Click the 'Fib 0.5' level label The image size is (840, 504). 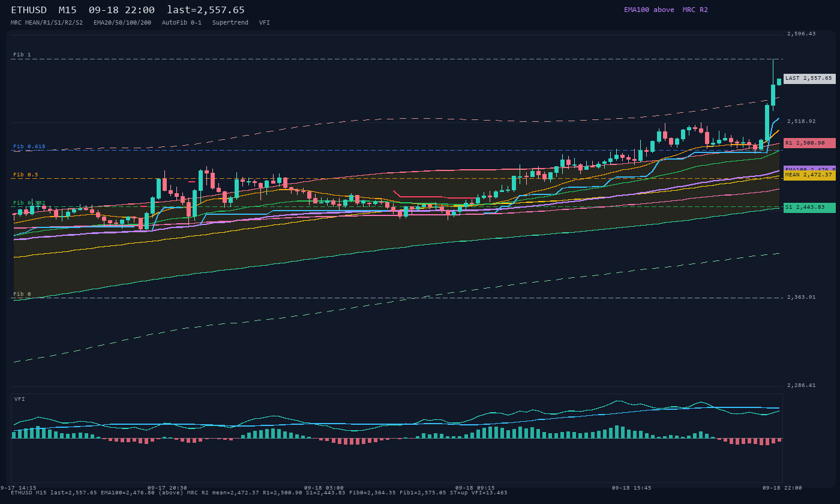pos(26,175)
